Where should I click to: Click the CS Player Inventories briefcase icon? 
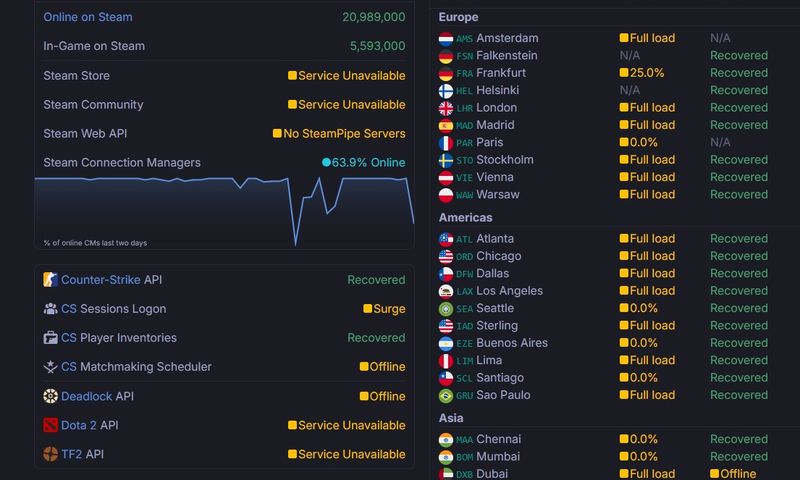point(51,338)
